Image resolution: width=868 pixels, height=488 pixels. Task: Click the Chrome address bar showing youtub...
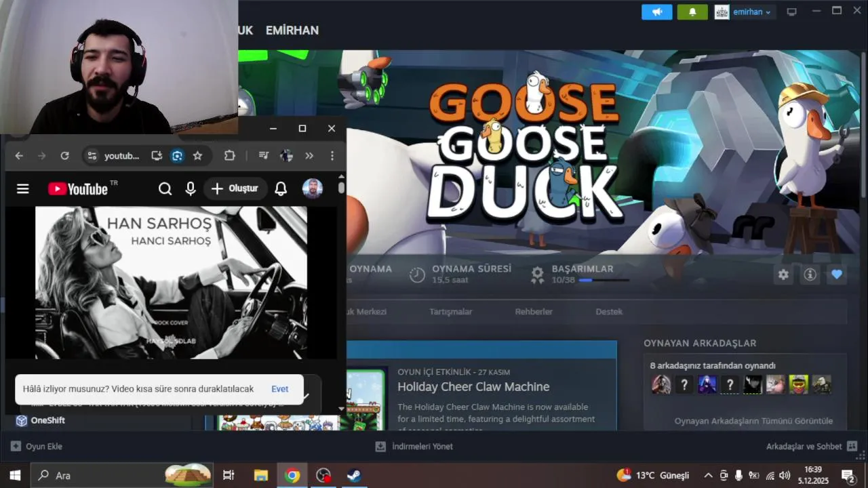point(122,156)
